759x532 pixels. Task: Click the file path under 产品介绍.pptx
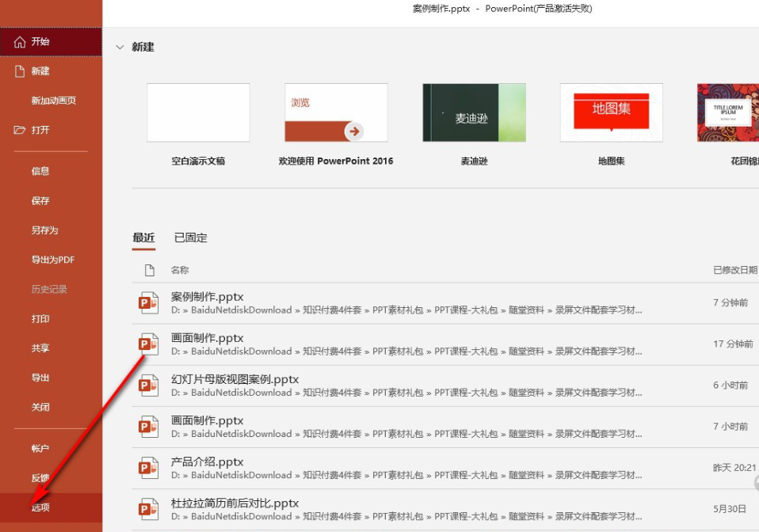click(406, 476)
